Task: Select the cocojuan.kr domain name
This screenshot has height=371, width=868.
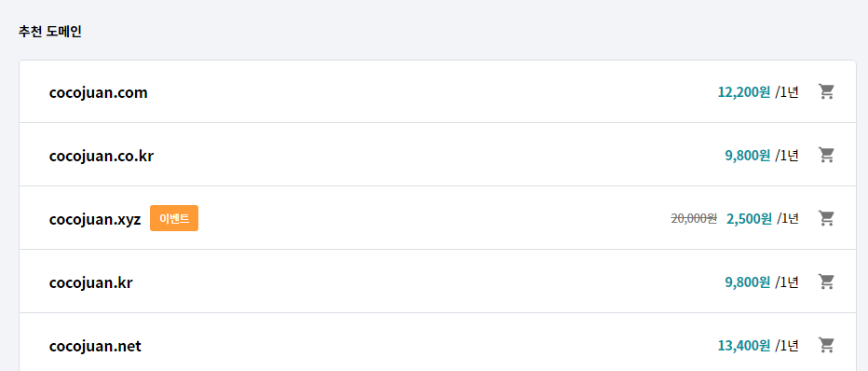Action: pyautogui.click(x=90, y=283)
